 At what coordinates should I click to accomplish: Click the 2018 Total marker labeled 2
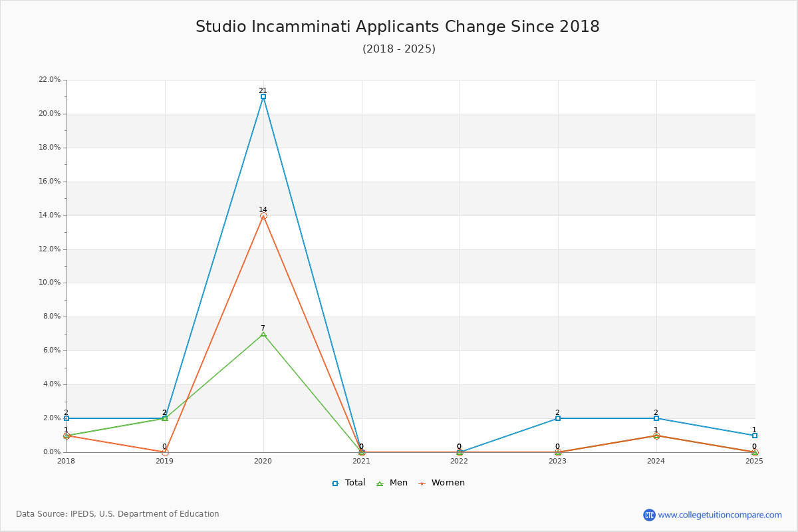[x=66, y=418]
